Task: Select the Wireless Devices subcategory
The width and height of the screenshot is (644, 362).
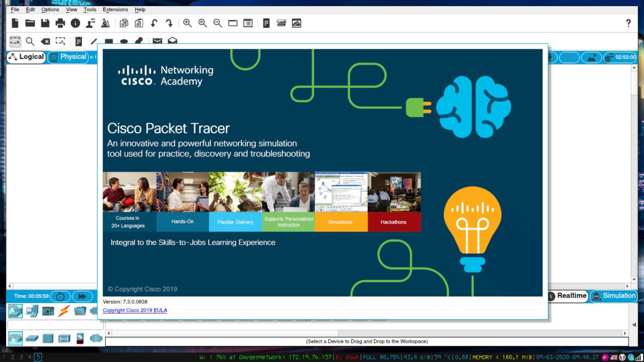Action: pos(64,338)
